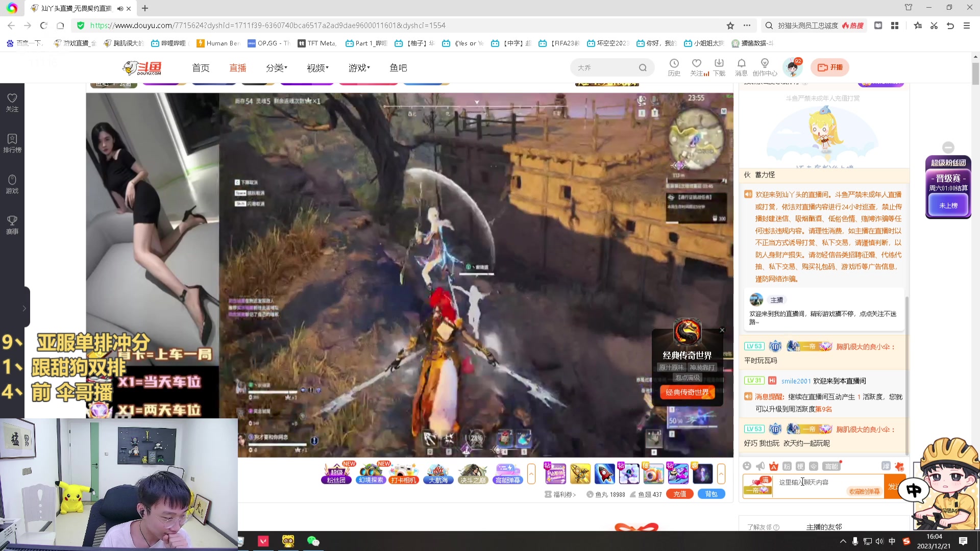The height and width of the screenshot is (551, 980).
Task: Expand the gift list arrow
Action: (x=721, y=473)
